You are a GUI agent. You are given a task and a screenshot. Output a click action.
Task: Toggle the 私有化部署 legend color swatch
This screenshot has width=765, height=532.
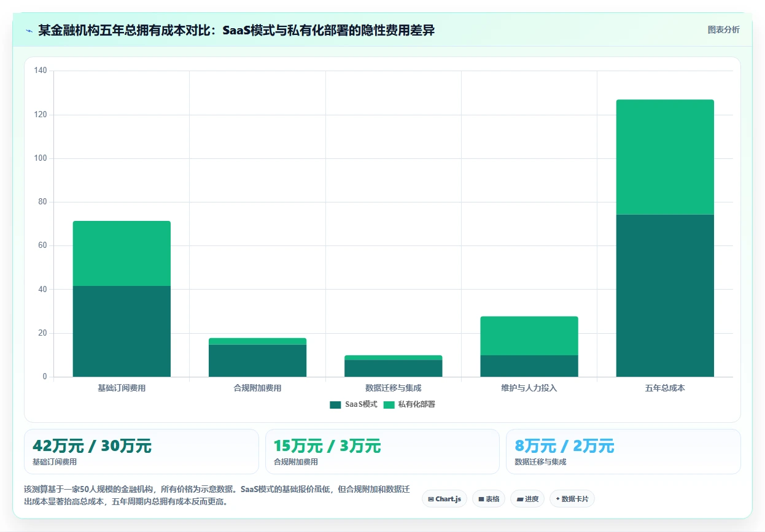coord(389,404)
